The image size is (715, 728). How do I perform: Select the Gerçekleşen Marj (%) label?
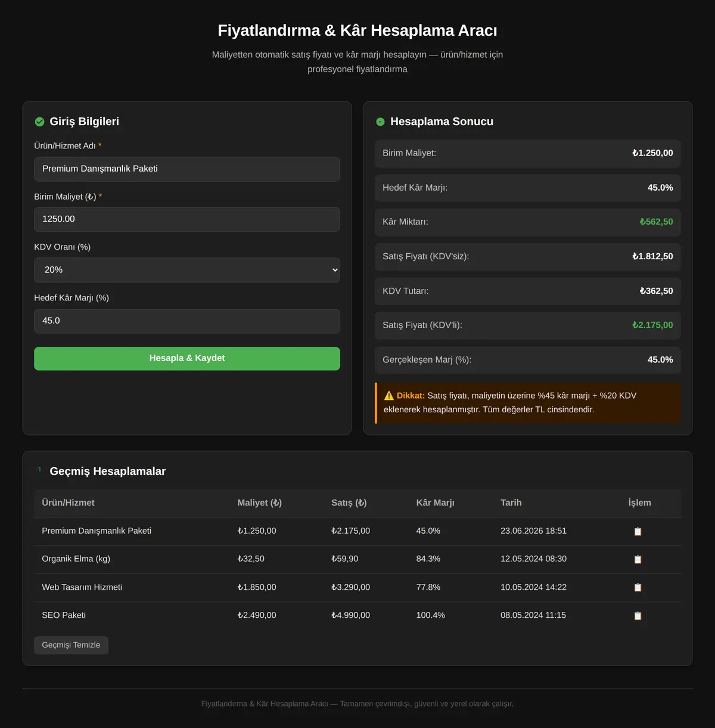click(427, 360)
